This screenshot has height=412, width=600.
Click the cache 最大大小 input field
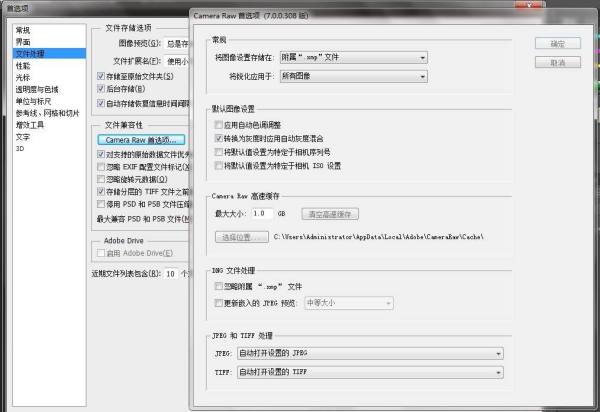tap(262, 213)
